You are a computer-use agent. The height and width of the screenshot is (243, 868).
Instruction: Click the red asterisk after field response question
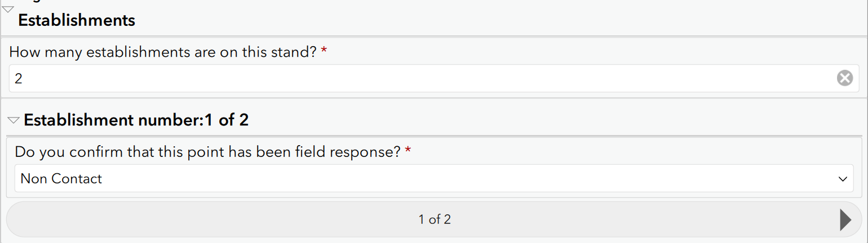pos(408,151)
